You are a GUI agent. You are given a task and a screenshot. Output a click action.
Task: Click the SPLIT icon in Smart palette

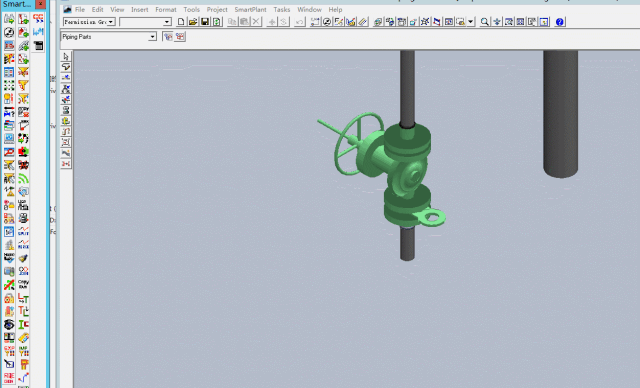[x=23, y=231]
